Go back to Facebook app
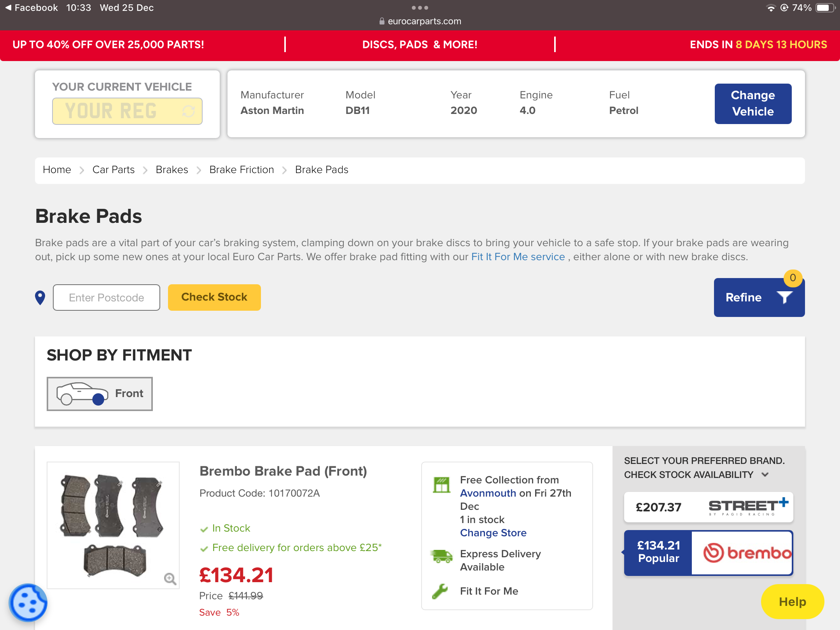 click(x=31, y=8)
